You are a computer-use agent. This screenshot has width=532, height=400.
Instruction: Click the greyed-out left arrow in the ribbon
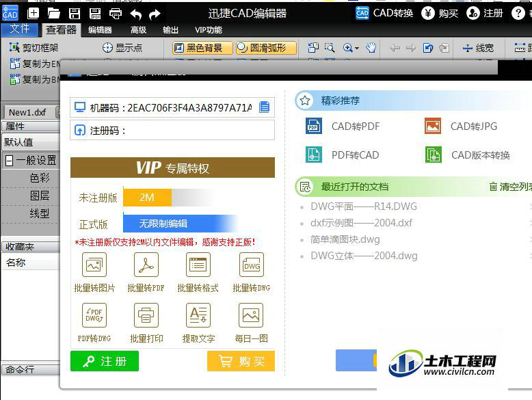[x=395, y=48]
